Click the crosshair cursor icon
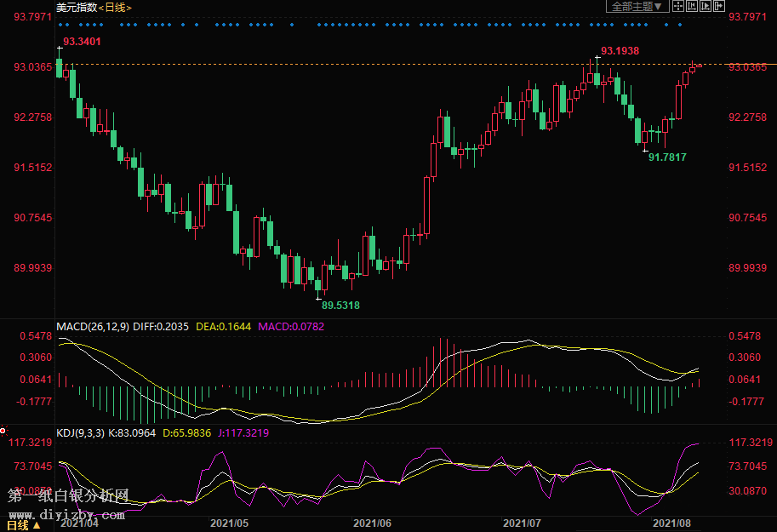 (677, 7)
